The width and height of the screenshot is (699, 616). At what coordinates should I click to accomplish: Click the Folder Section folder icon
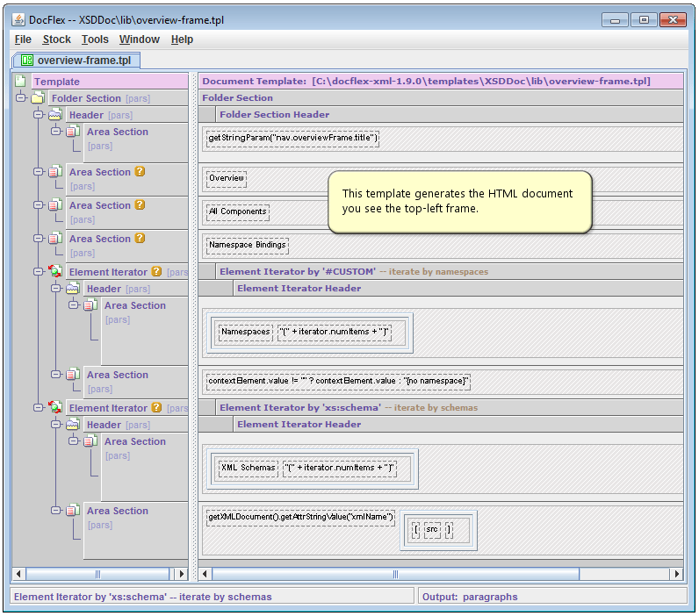pos(38,98)
